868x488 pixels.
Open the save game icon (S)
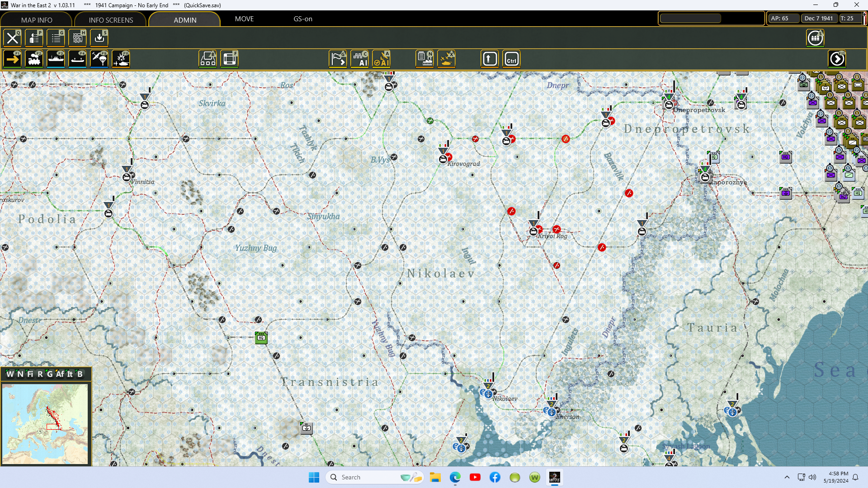pyautogui.click(x=99, y=38)
